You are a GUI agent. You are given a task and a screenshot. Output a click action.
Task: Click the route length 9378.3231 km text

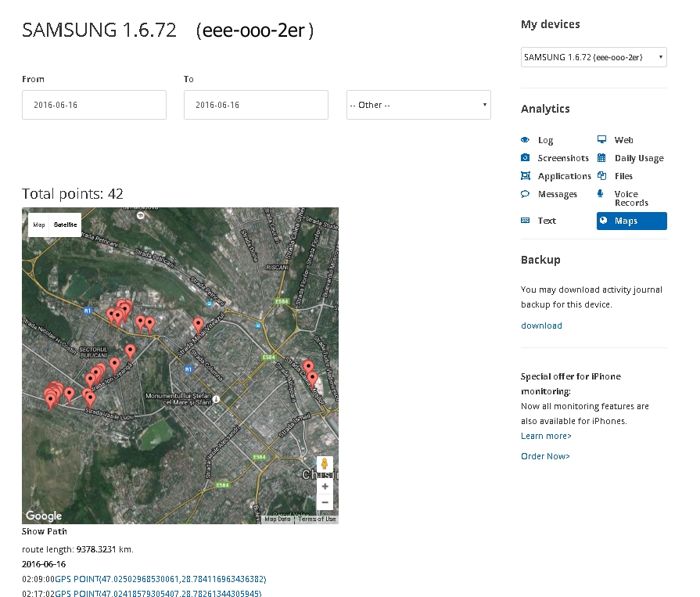coord(77,549)
